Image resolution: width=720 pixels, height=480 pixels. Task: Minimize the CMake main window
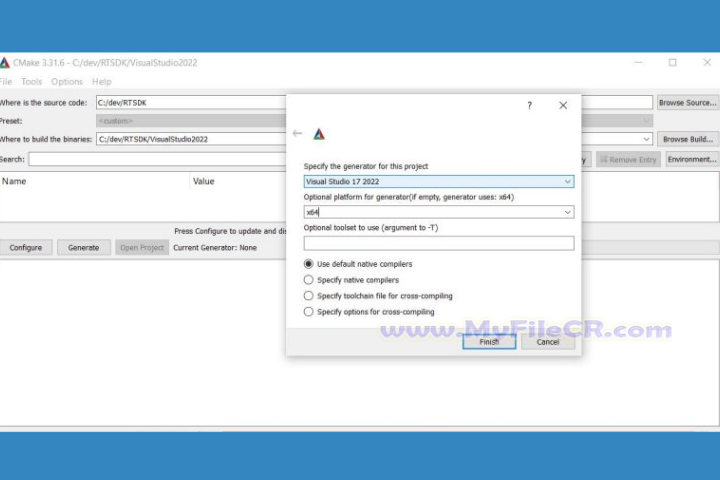tap(638, 62)
